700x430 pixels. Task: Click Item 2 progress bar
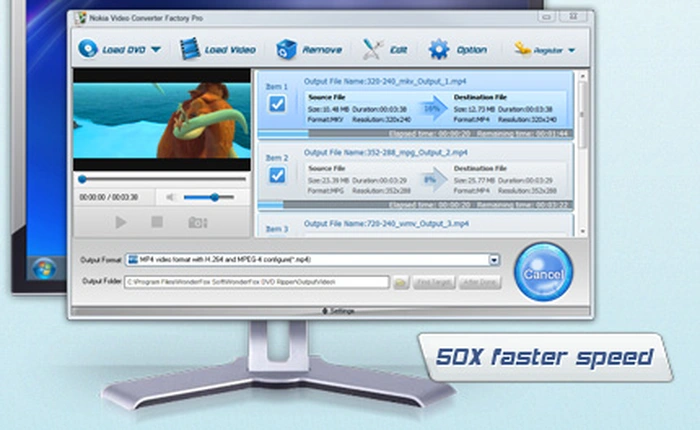pyautogui.click(x=415, y=205)
